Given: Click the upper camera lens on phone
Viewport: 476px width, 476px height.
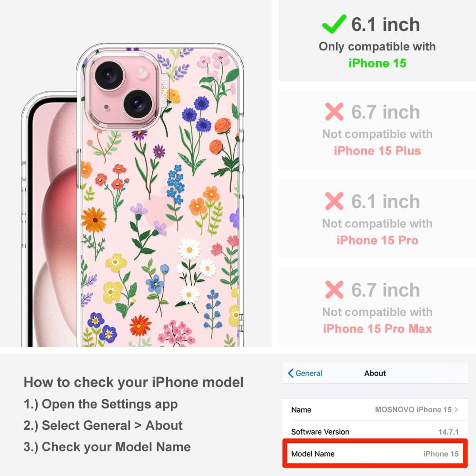Looking at the screenshot, I should [109, 75].
